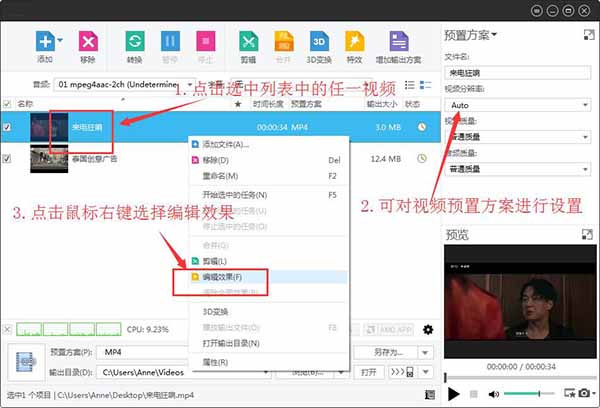
Task: Click the pink Remove toolbar icon
Action: [88, 41]
